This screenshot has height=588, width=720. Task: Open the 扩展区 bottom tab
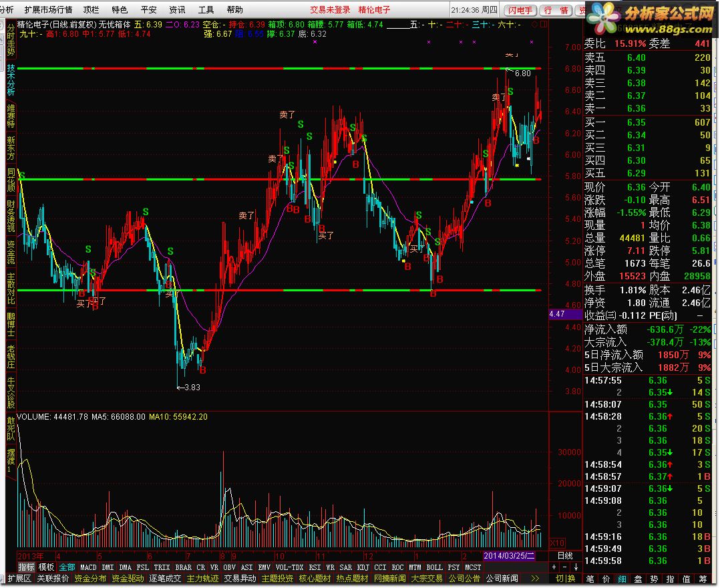pyautogui.click(x=20, y=579)
